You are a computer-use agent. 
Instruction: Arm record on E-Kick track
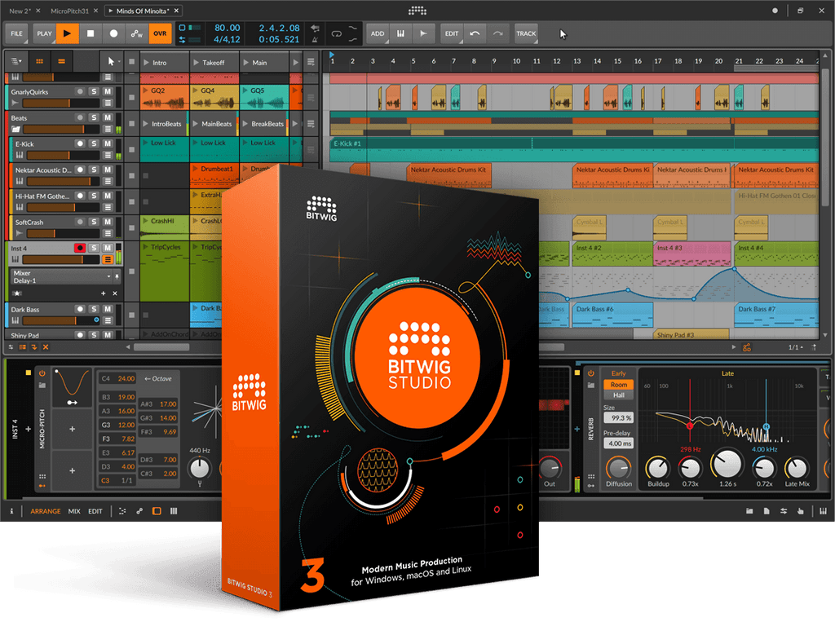click(80, 143)
